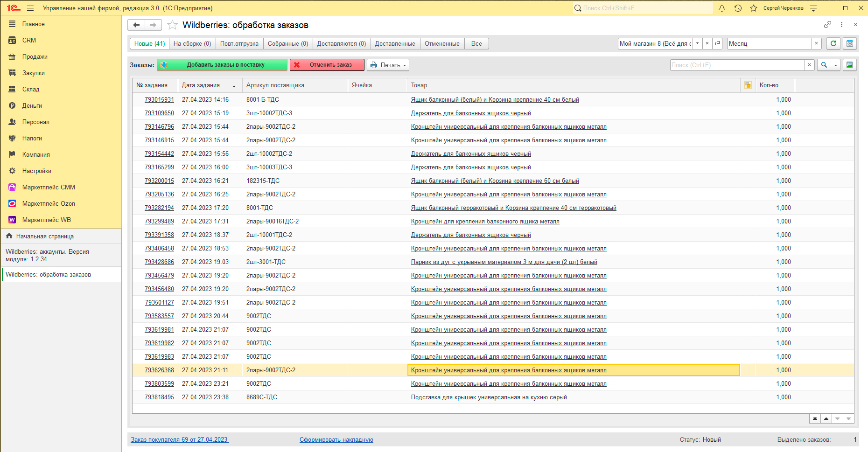Switch to the Собранные (0) tab
Viewport: 868px width, 452px height.
(287, 43)
